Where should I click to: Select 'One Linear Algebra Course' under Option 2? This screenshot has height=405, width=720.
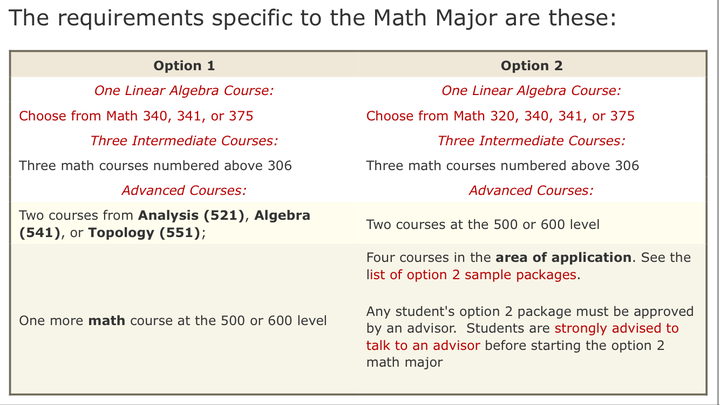pyautogui.click(x=531, y=91)
